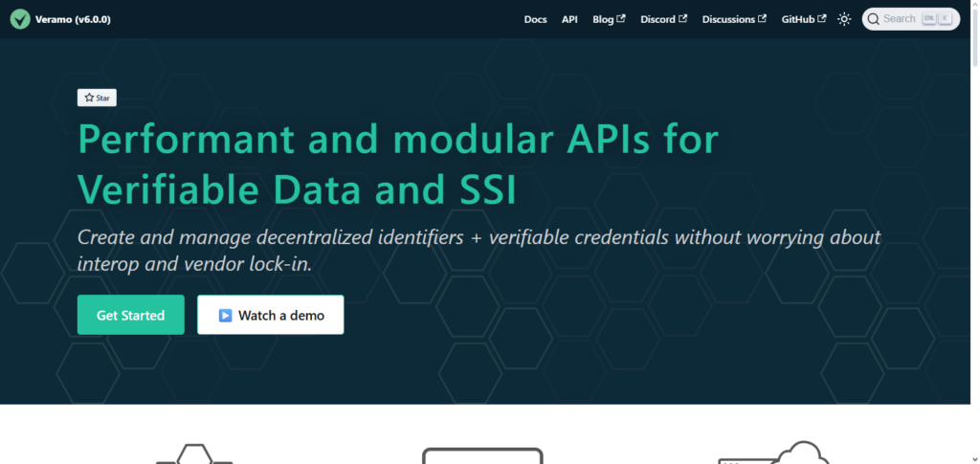Screen dimensions: 980x464
Task: Click the GitHub Star button
Action: tap(97, 98)
